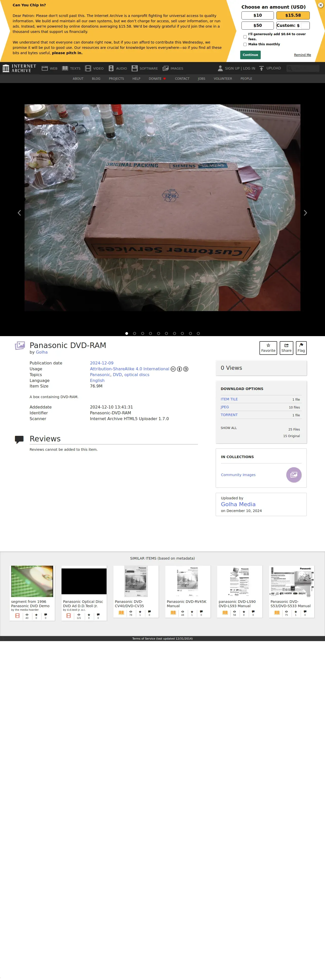Viewport: 325px width, 980px height.
Task: Open the Web media menu
Action: pos(49,69)
